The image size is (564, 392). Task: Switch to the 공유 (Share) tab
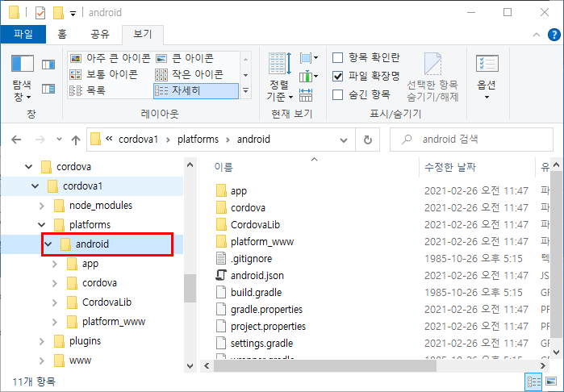tap(99, 34)
